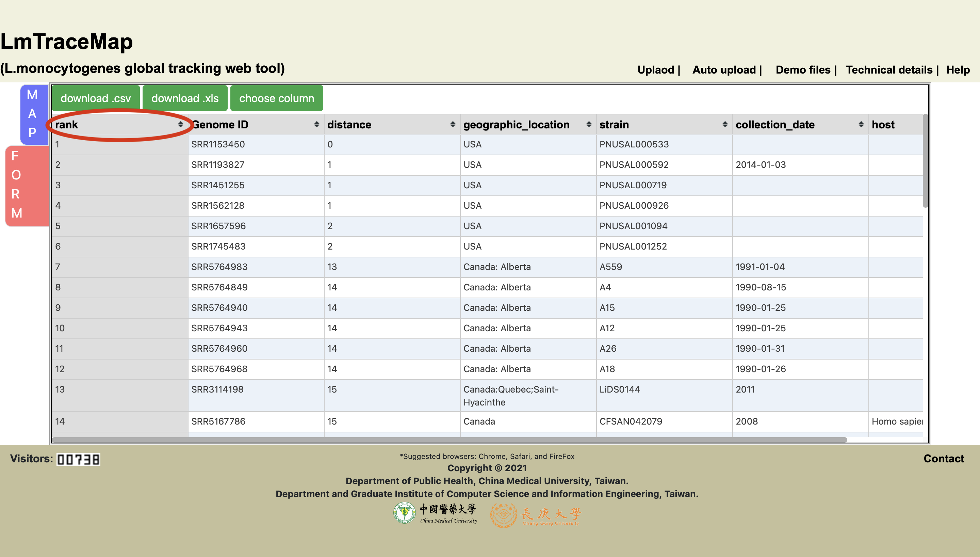Image resolution: width=980 pixels, height=557 pixels.
Task: Click the host column header
Action: click(x=896, y=124)
